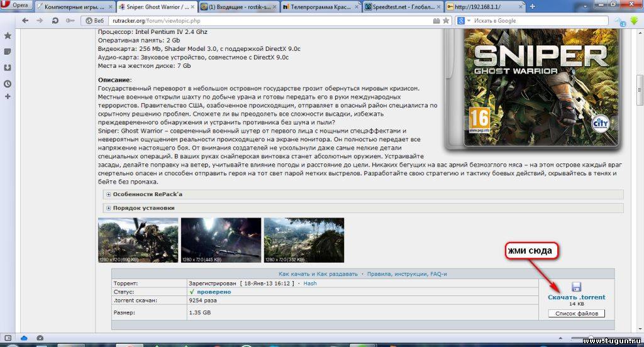
Task: Click the scrollbar down arrow
Action: [x=640, y=329]
